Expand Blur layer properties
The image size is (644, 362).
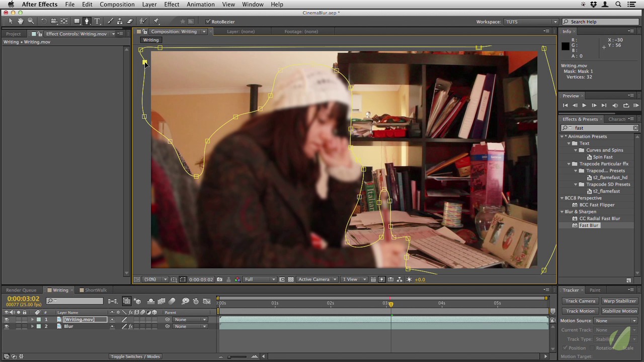tap(32, 326)
